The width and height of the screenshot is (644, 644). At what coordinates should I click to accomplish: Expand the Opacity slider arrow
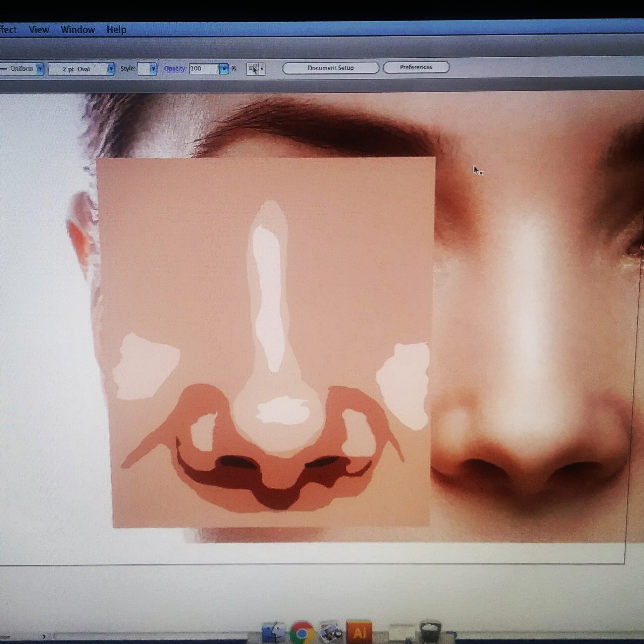coord(224,69)
